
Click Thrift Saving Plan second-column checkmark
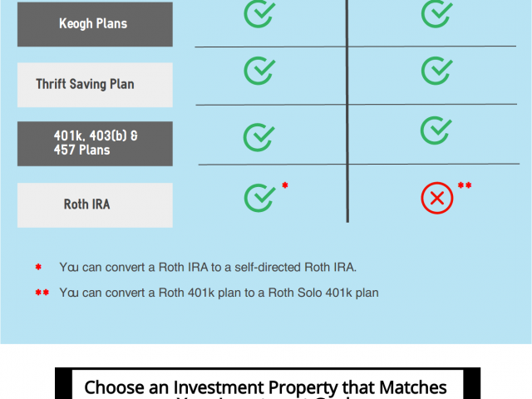(437, 71)
